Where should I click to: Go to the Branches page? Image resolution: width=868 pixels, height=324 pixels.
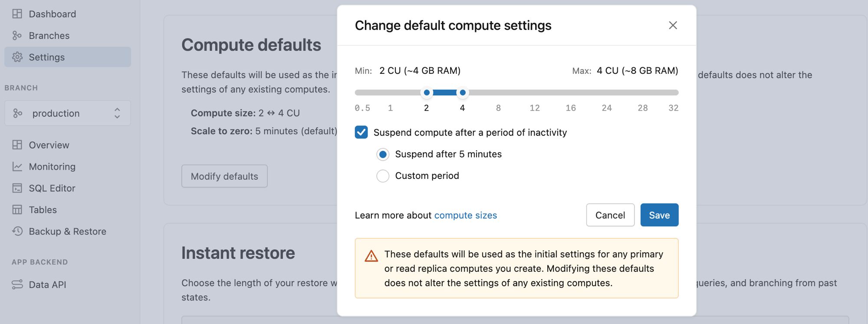(x=49, y=36)
